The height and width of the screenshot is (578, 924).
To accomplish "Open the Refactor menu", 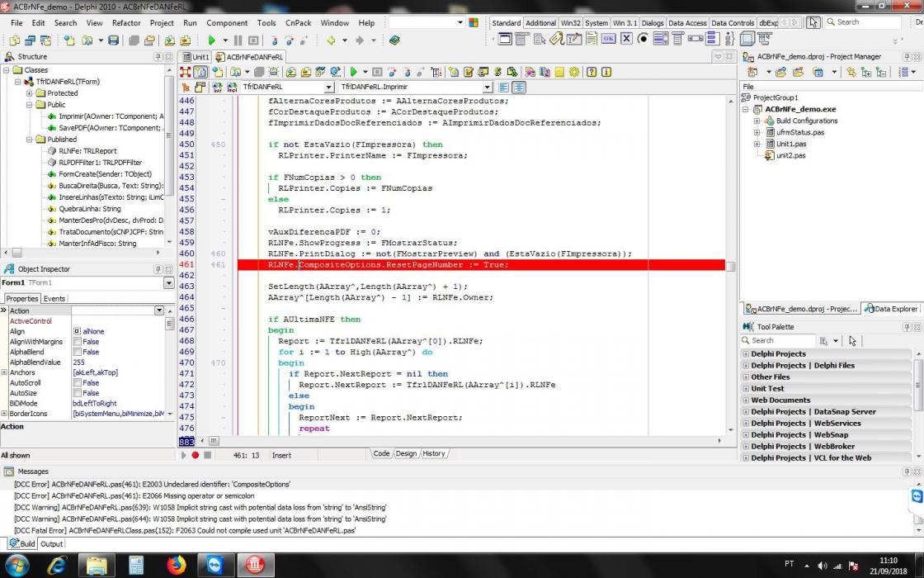I will click(x=126, y=22).
